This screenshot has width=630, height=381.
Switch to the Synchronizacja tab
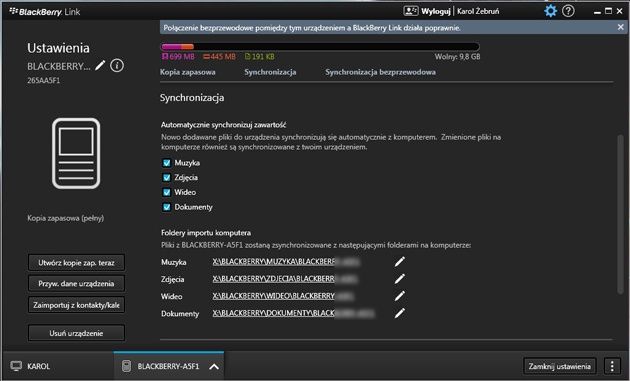(x=270, y=72)
